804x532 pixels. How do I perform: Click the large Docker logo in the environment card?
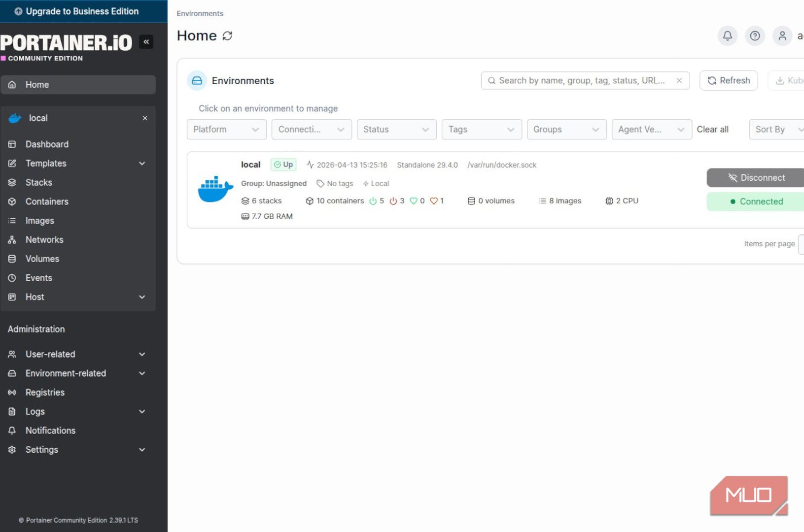tap(215, 189)
